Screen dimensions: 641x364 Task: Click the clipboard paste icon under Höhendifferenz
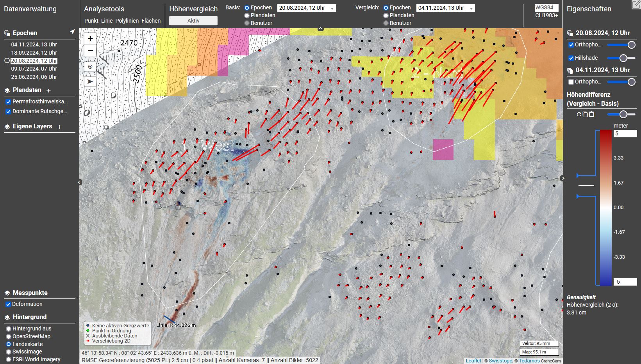[591, 114]
